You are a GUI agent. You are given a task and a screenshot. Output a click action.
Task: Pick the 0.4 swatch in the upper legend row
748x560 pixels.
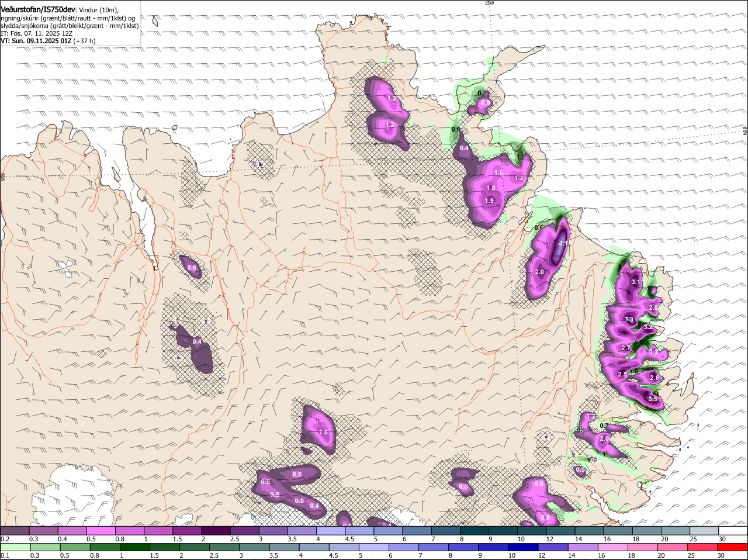[x=72, y=531]
